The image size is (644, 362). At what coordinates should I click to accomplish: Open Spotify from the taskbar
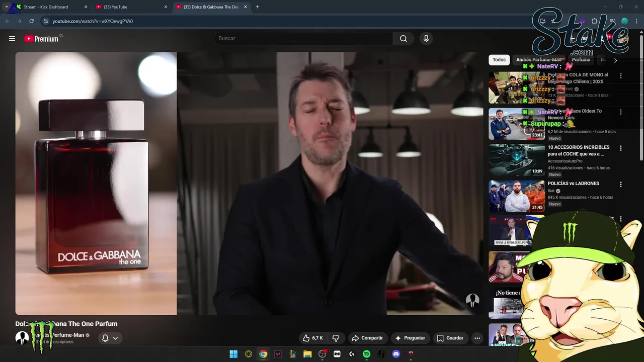coord(367,354)
